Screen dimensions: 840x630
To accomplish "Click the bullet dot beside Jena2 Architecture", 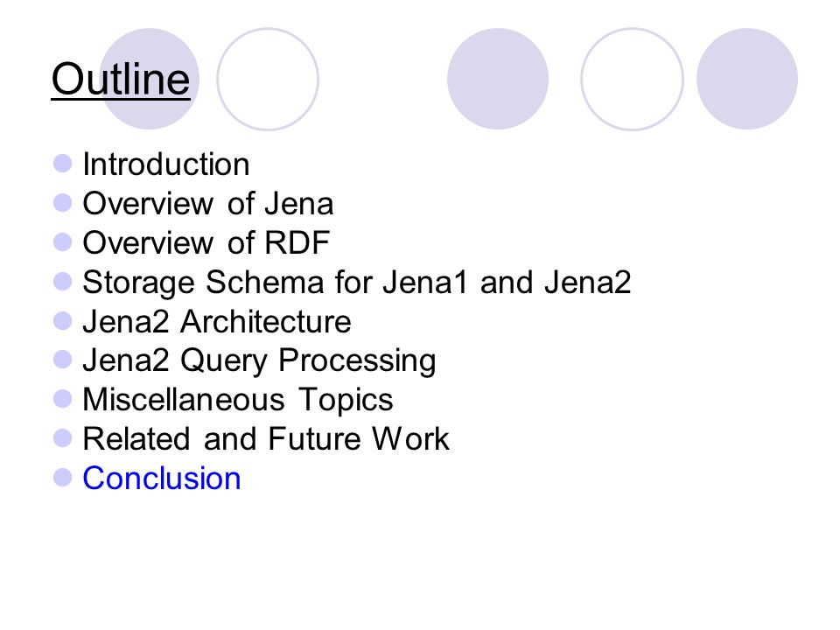I will tap(63, 321).
